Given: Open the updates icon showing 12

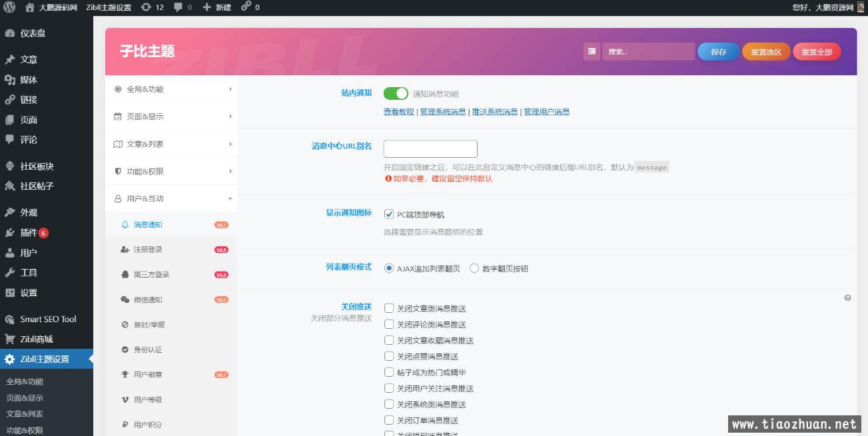Looking at the screenshot, I should tap(146, 7).
